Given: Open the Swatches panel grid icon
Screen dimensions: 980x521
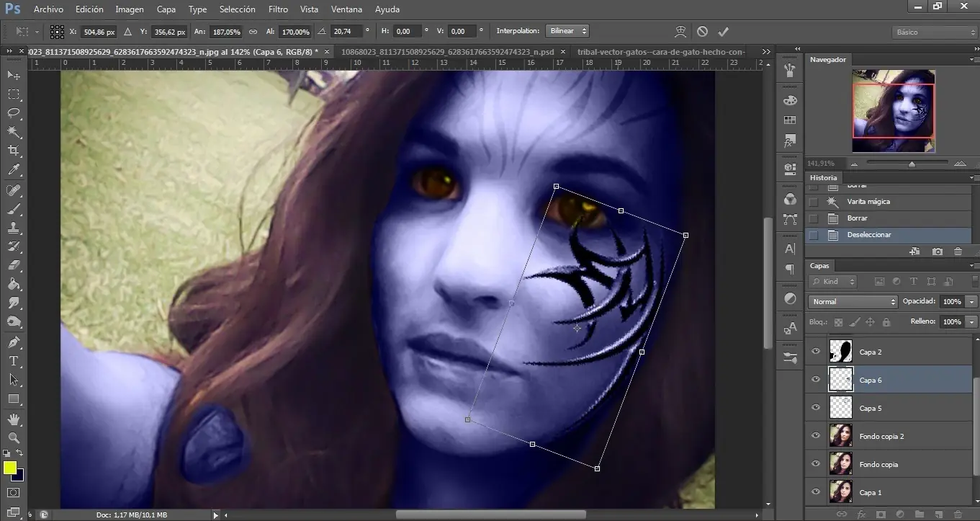Looking at the screenshot, I should (x=790, y=120).
